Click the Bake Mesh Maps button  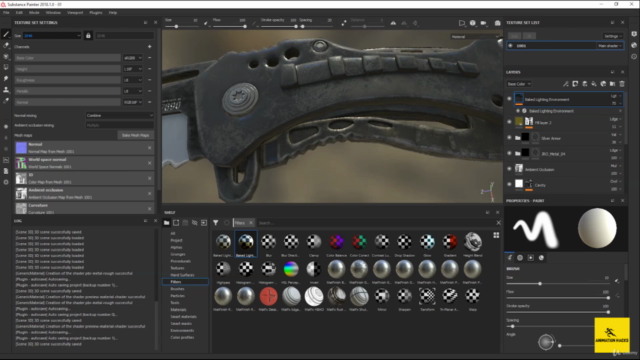[136, 135]
